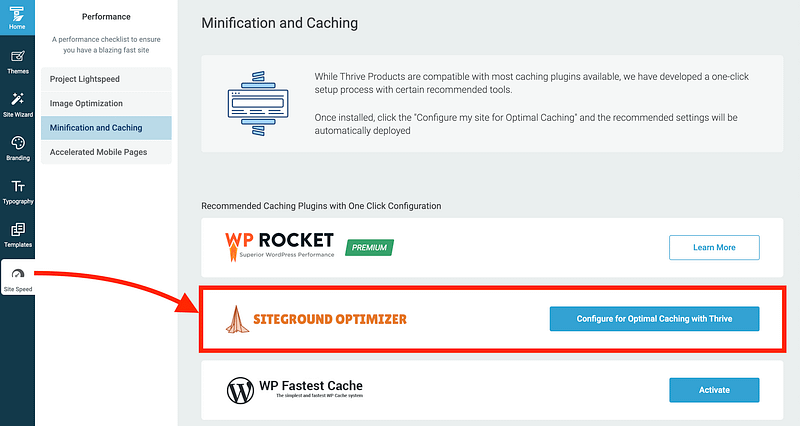Open the Themes section icon
The width and height of the screenshot is (800, 426).
(x=17, y=60)
